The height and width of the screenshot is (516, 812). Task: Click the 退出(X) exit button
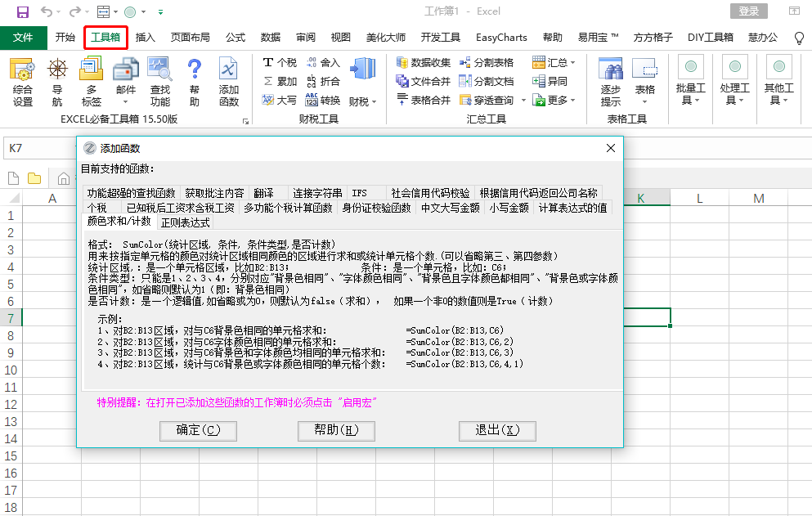[x=497, y=430]
